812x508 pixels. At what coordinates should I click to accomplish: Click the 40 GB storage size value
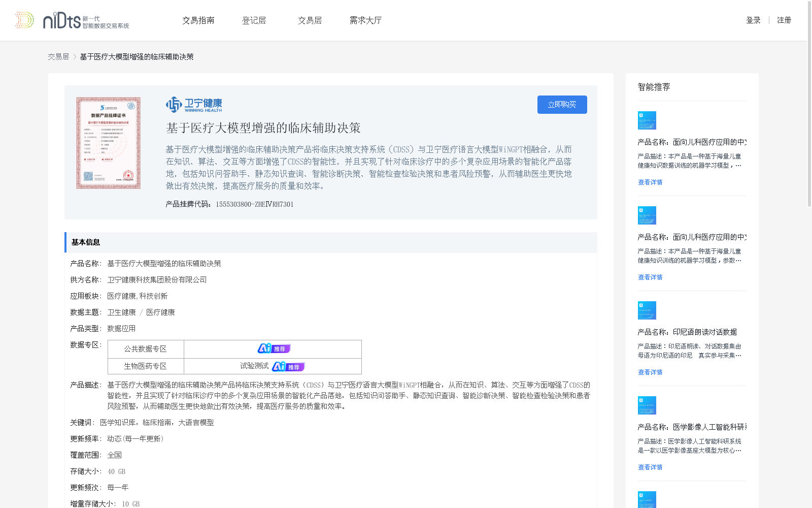pos(116,471)
